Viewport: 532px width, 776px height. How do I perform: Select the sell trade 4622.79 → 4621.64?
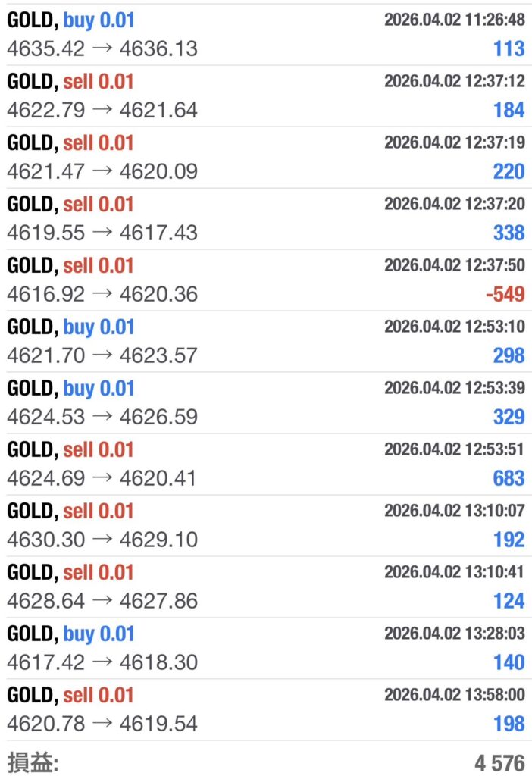(102, 111)
